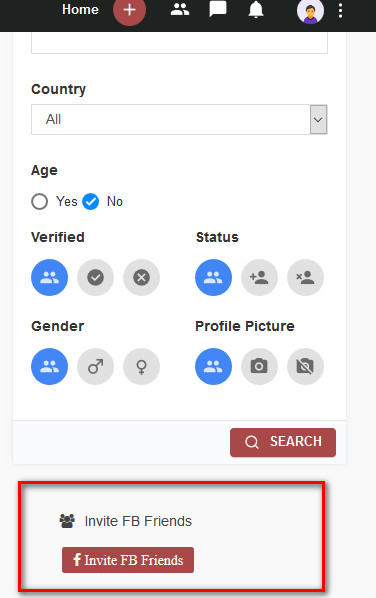Open the three-dot more options menu

click(x=341, y=11)
